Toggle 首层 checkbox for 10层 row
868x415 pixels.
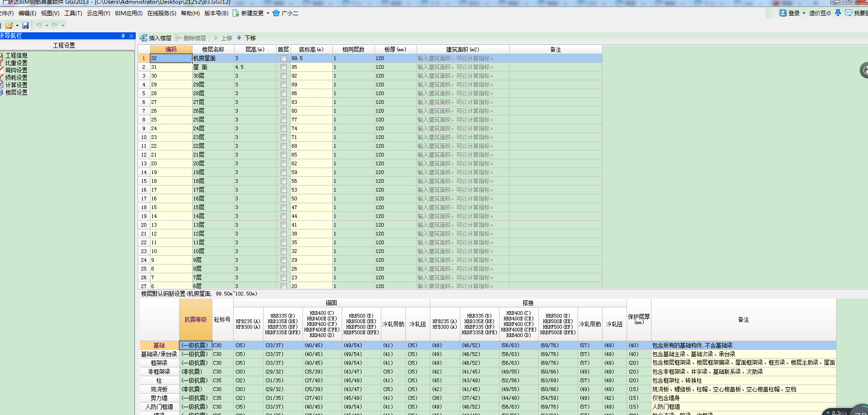click(x=283, y=252)
